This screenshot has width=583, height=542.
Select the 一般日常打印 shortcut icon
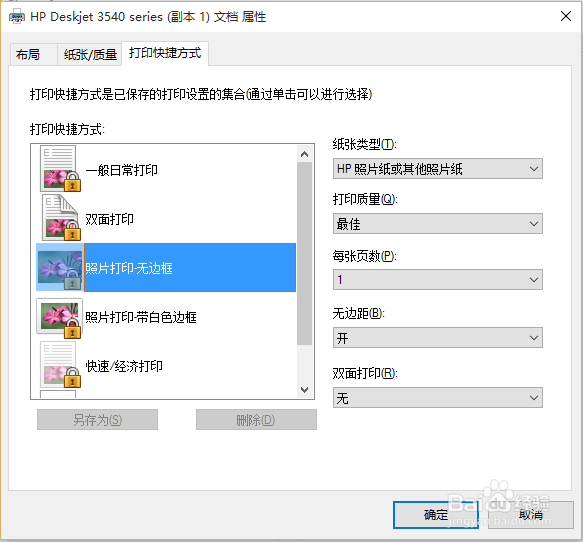point(60,168)
